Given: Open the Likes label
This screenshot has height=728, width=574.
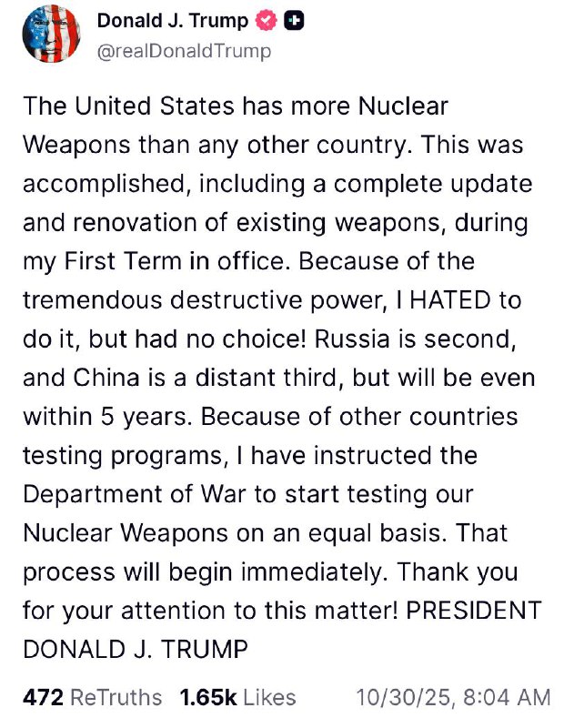Looking at the screenshot, I should click(x=268, y=698).
